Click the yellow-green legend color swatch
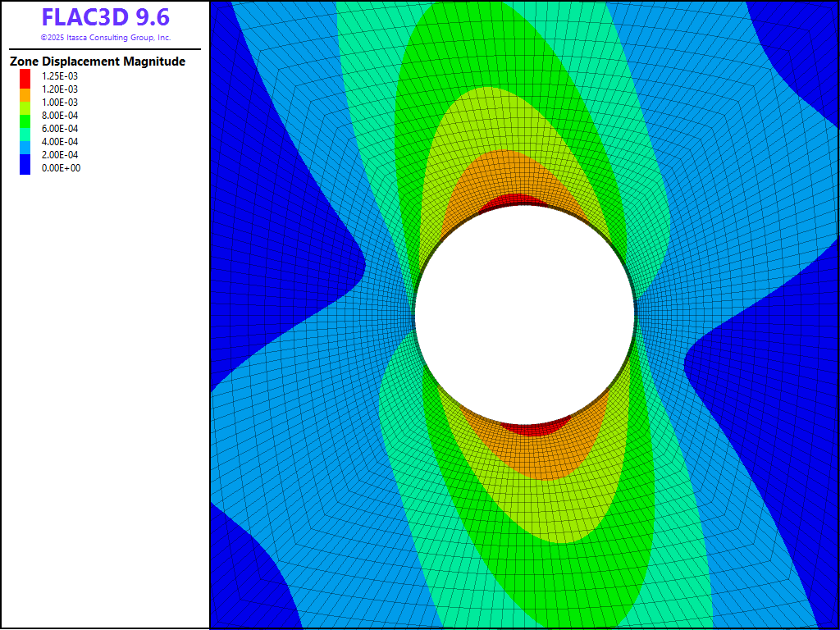Image resolution: width=840 pixels, height=630 pixels. click(x=25, y=107)
